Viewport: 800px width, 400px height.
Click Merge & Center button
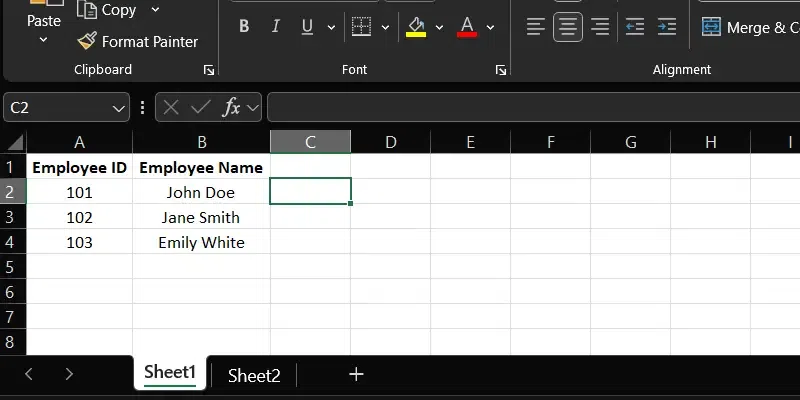coord(750,27)
